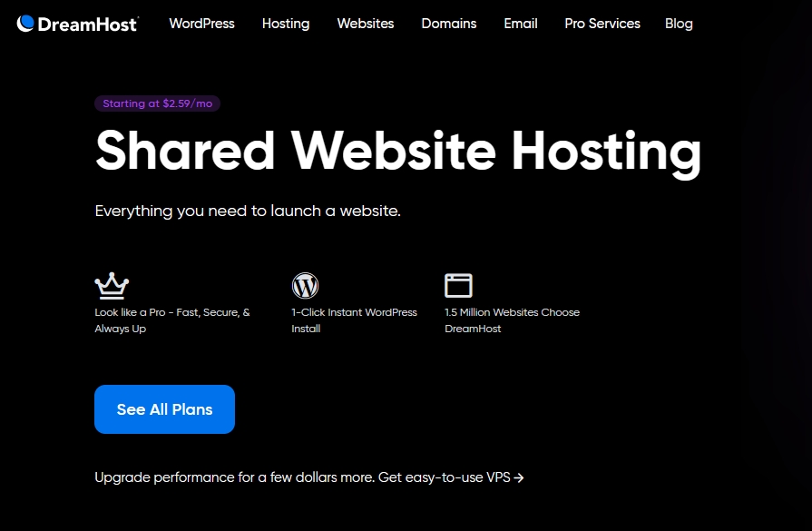Open the Domains menu
The width and height of the screenshot is (812, 531).
pyautogui.click(x=449, y=24)
